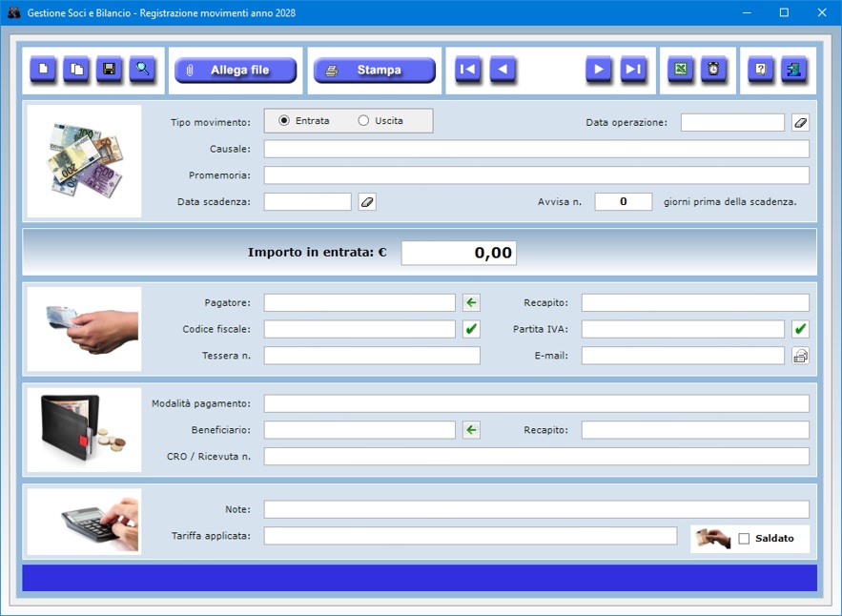Viewport: 842px width, 616px height.
Task: Verify Codice fiscale with green checkmark
Action: pyautogui.click(x=471, y=329)
